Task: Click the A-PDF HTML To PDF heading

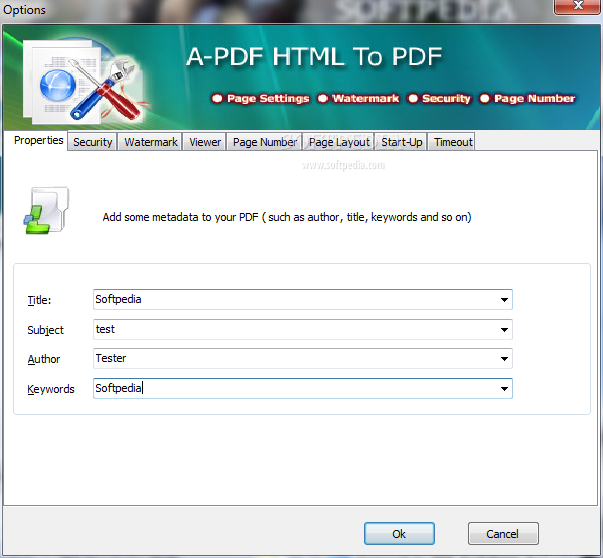Action: pyautogui.click(x=314, y=57)
